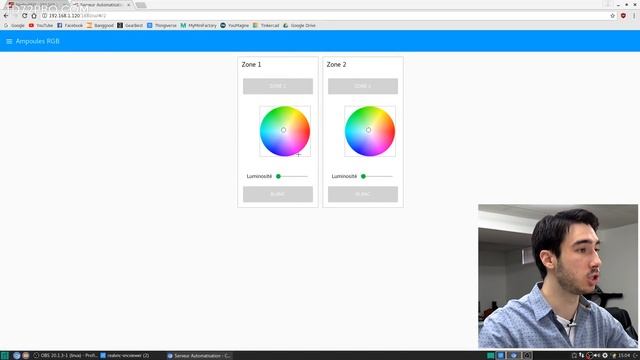Pick a color on the Zone 2 color wheel

[x=370, y=131]
